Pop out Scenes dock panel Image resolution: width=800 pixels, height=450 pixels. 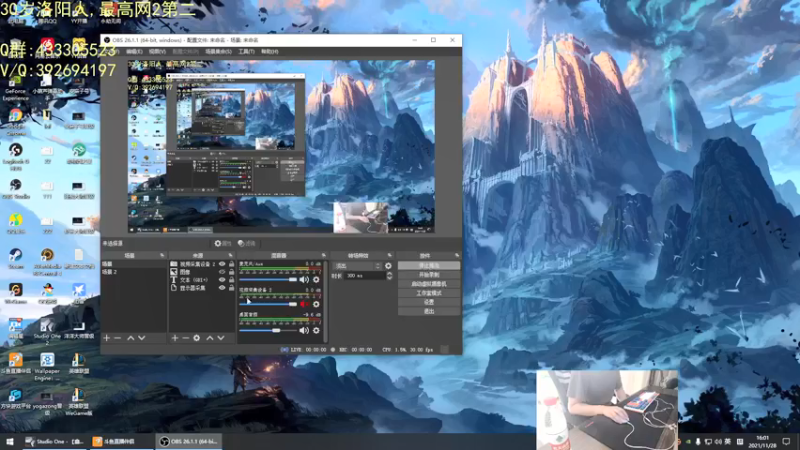(x=162, y=256)
